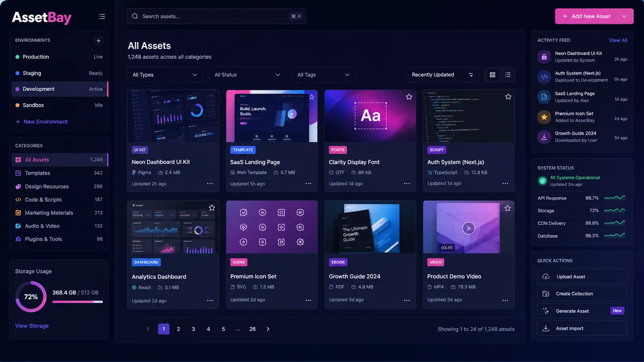
Task: Click code icon for Auth System activity
Action: (544, 77)
